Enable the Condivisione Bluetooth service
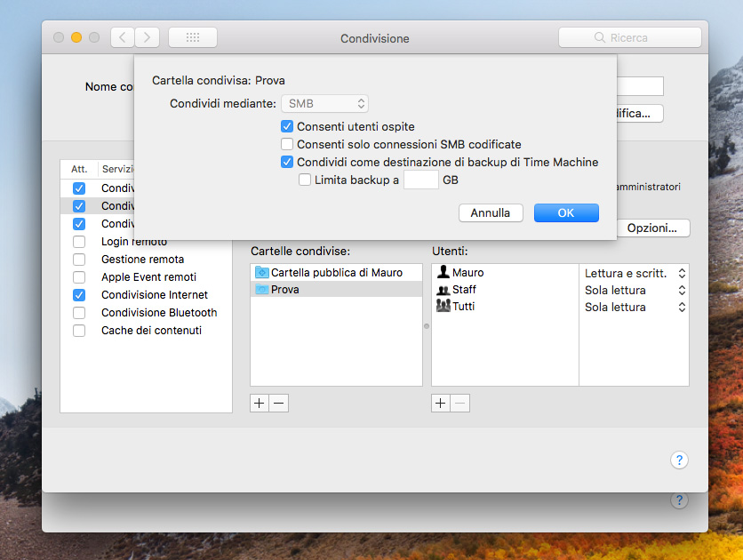Screen dimensions: 743x560 click(80, 313)
